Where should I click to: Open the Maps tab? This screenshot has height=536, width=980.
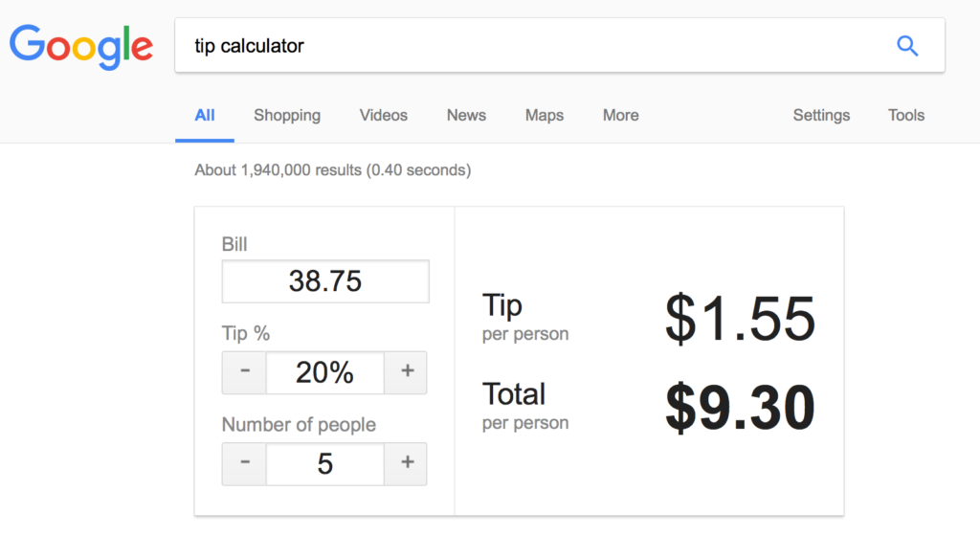pos(545,116)
